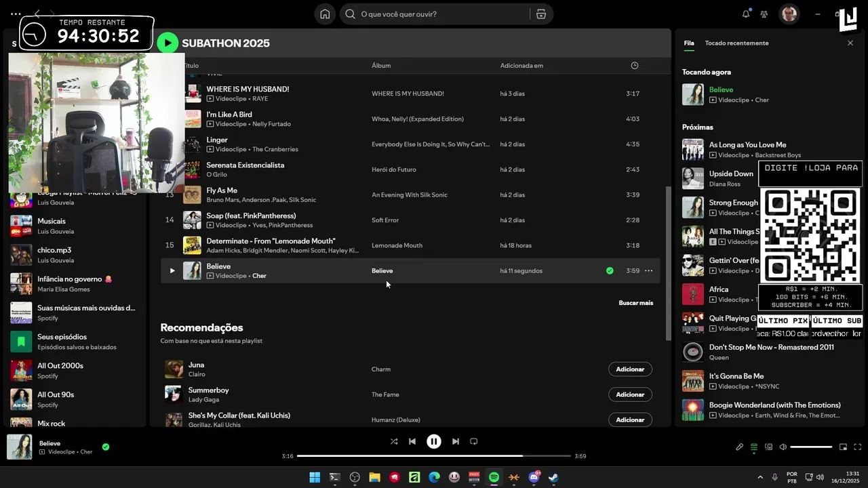Open The Cranberries artist link
The height and width of the screenshot is (488, 868).
click(275, 149)
